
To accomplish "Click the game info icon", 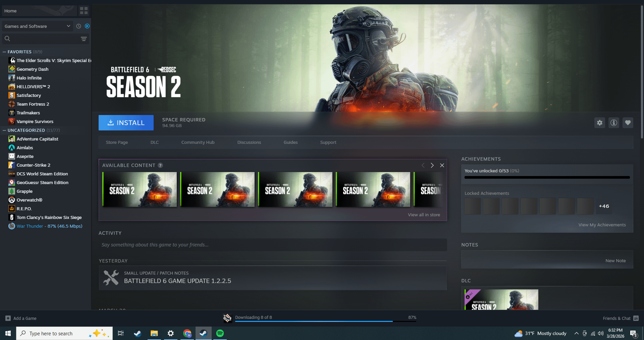I will (613, 123).
